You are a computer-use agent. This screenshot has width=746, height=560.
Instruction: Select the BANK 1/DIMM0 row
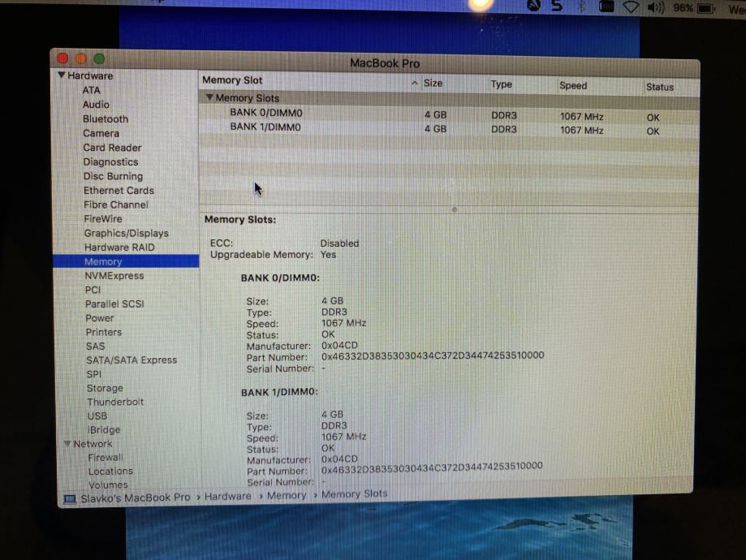[449, 128]
